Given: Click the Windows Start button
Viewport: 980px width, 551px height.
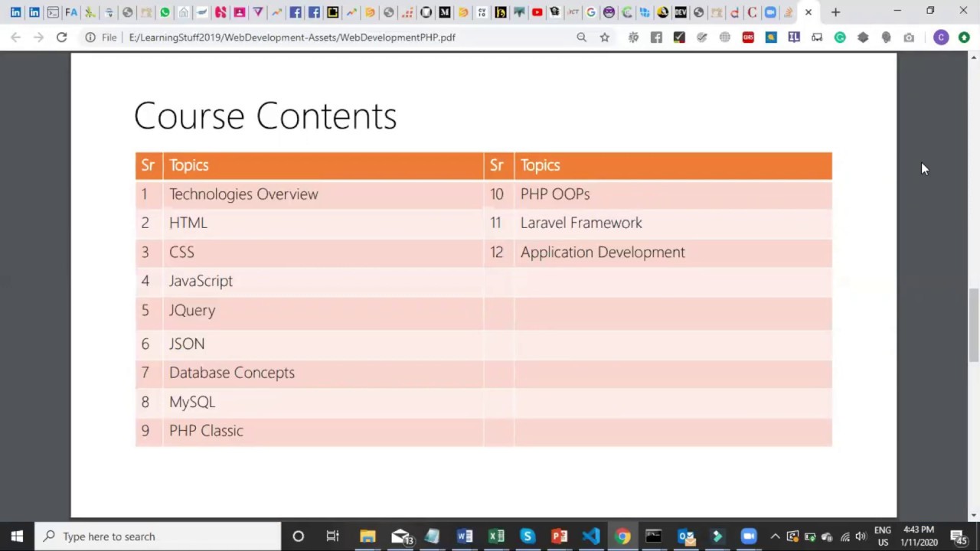Looking at the screenshot, I should point(17,536).
